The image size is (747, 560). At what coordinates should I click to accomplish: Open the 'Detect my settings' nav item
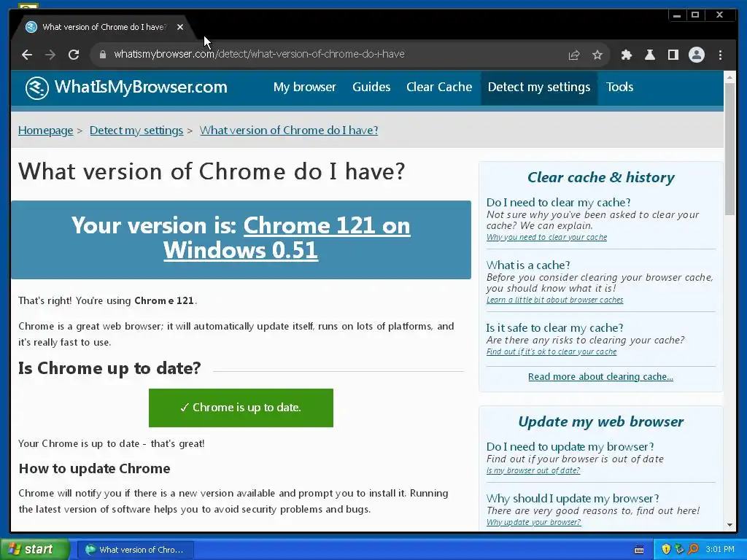pos(539,87)
